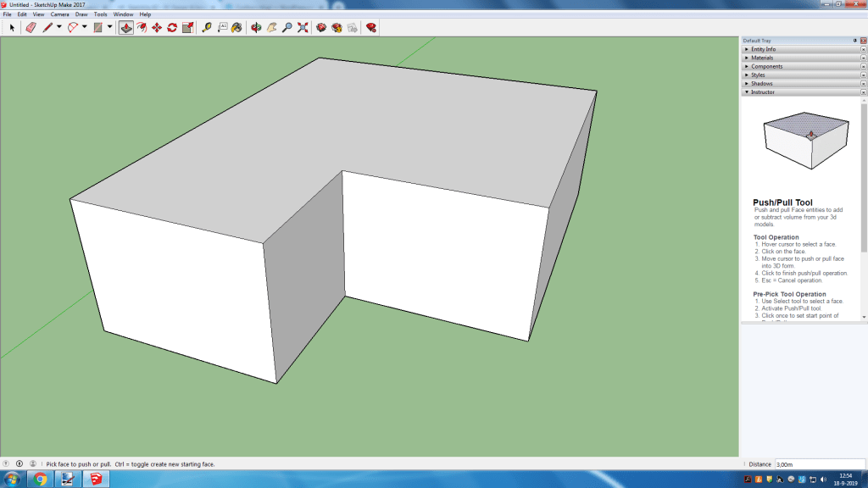Click the Tape Measure tool
Viewport: 868px width, 488px height.
206,27
